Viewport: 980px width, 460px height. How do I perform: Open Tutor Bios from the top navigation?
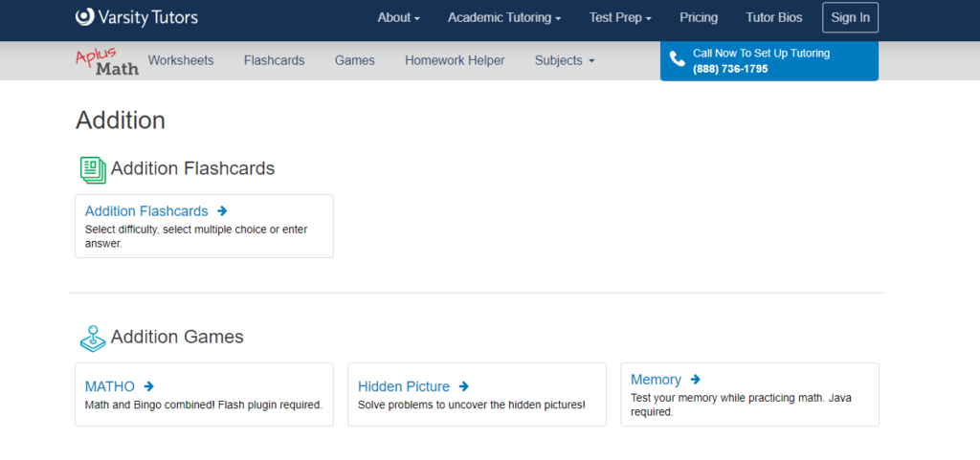(771, 17)
